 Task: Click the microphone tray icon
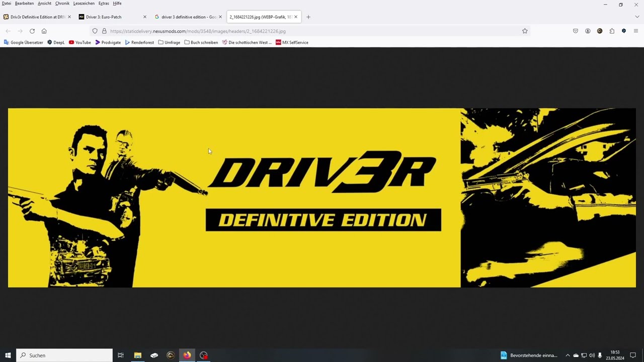click(x=600, y=355)
